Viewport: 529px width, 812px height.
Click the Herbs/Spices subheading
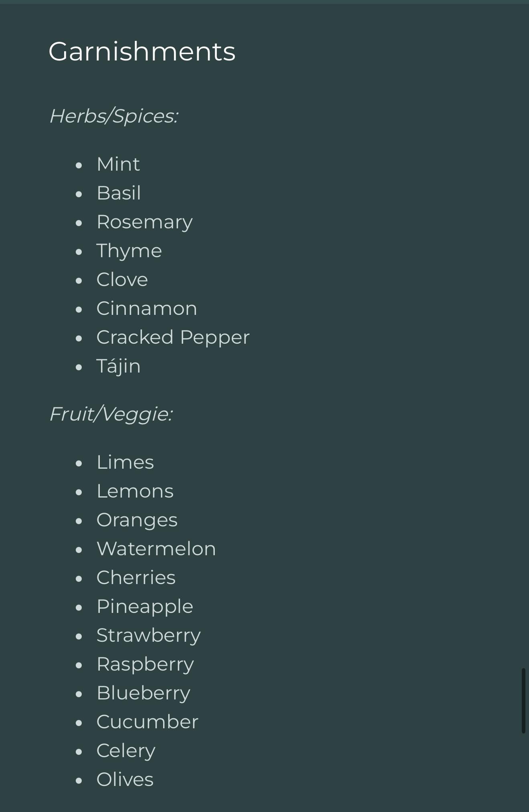click(113, 116)
